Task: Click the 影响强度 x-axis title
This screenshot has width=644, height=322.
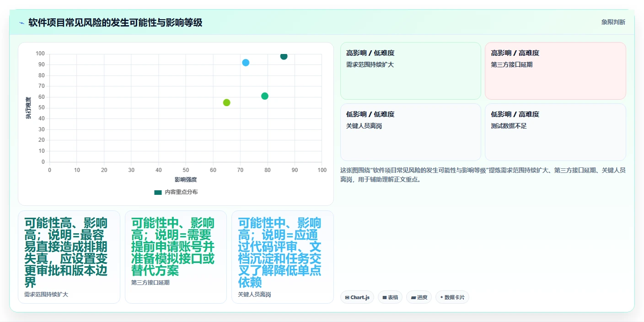Action: (x=186, y=180)
